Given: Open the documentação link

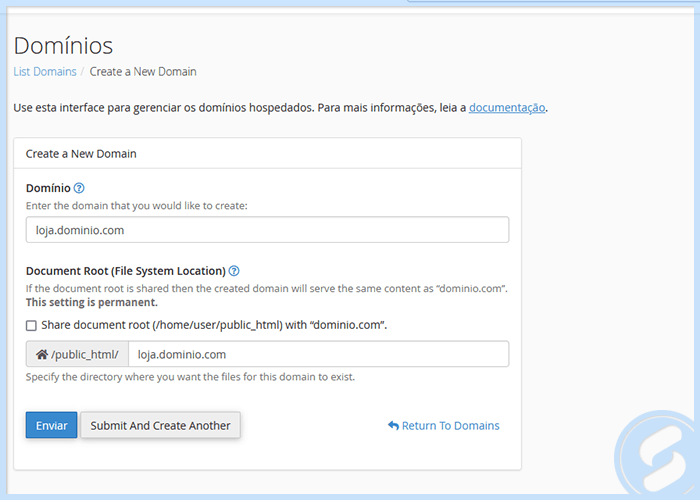Looking at the screenshot, I should coord(507,108).
